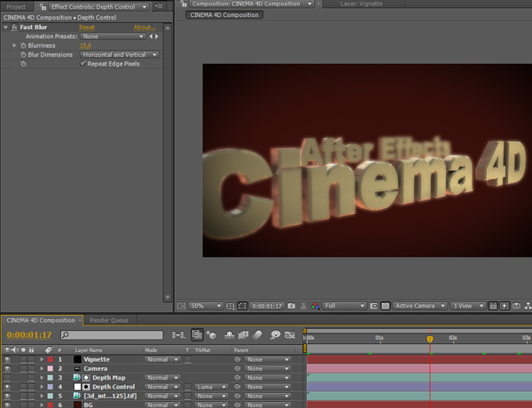
Task: Click CINEMA 4D Composition breadcrumb button
Action: (x=224, y=15)
